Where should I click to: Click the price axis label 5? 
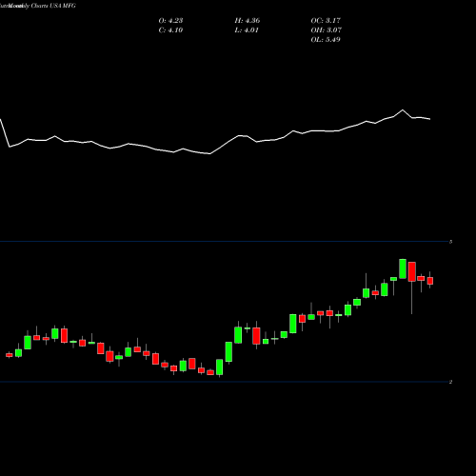click(450, 242)
